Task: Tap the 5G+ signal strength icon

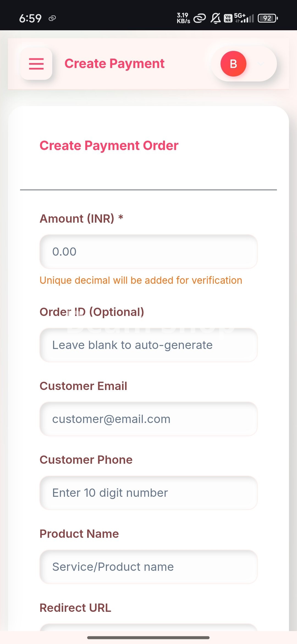Action: pos(244,18)
